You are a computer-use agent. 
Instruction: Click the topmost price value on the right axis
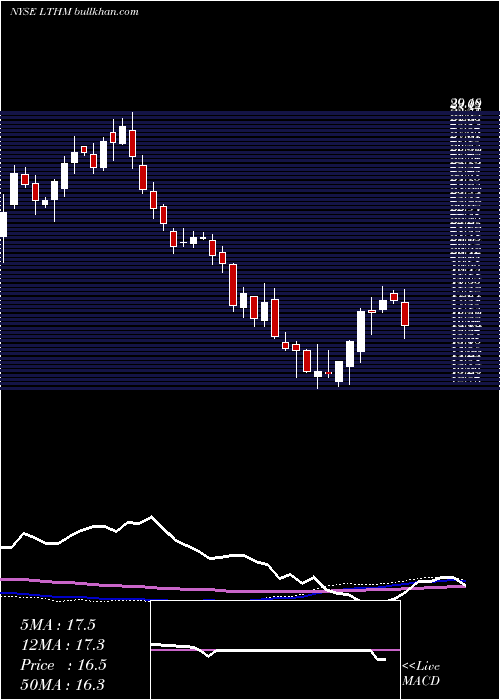(x=465, y=104)
